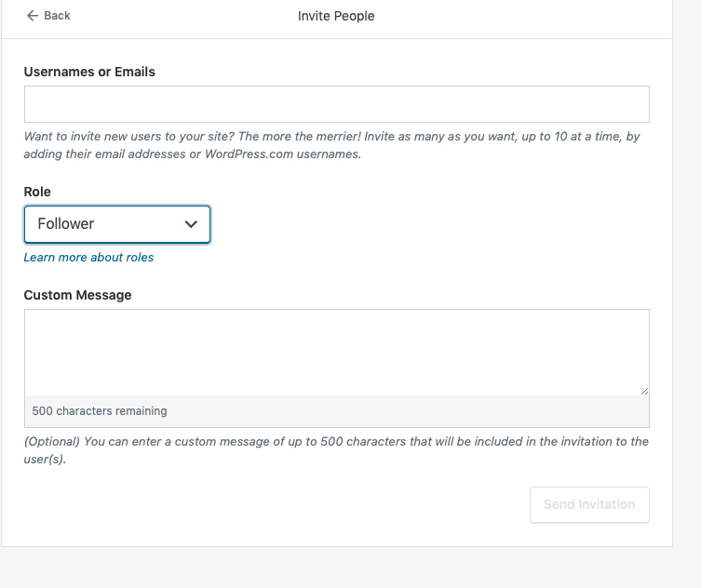Click the 500 characters remaining counter
The width and height of the screenshot is (701, 588).
tap(100, 410)
